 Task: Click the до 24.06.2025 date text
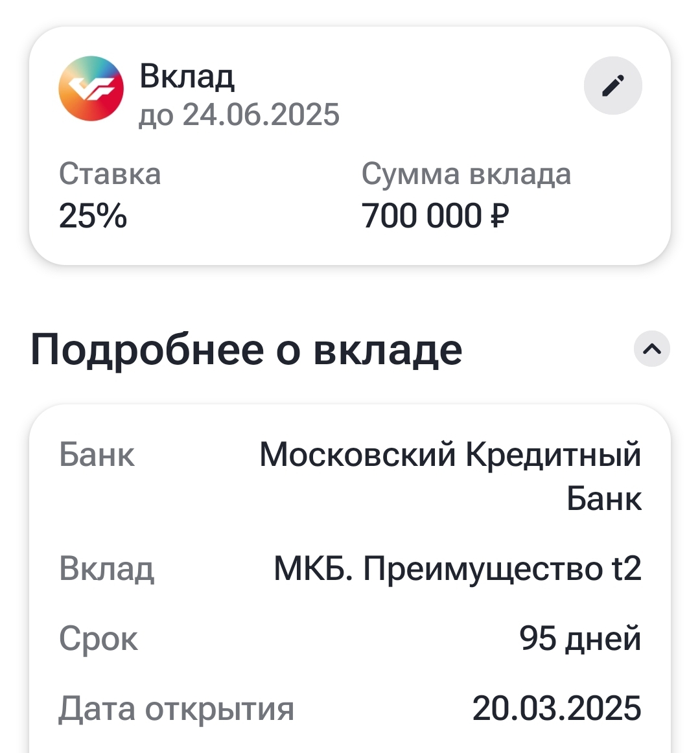point(239,115)
